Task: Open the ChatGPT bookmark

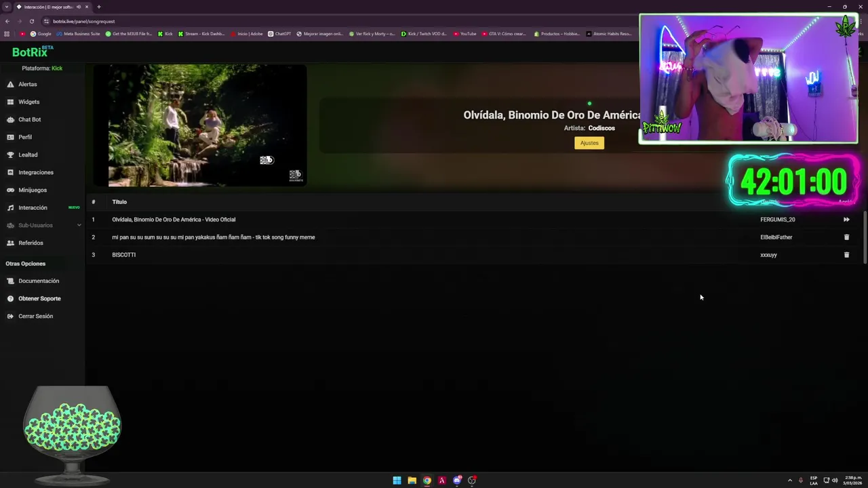Action: point(279,34)
